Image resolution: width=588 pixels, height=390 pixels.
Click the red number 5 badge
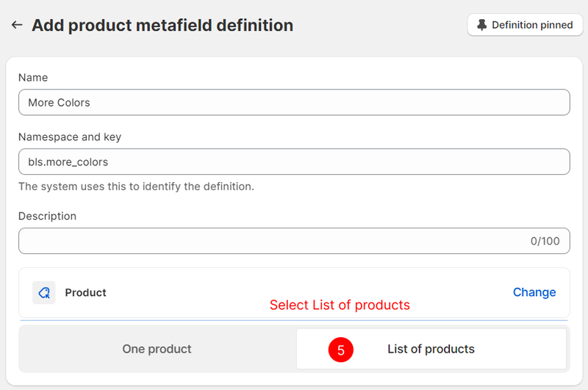[x=341, y=350]
